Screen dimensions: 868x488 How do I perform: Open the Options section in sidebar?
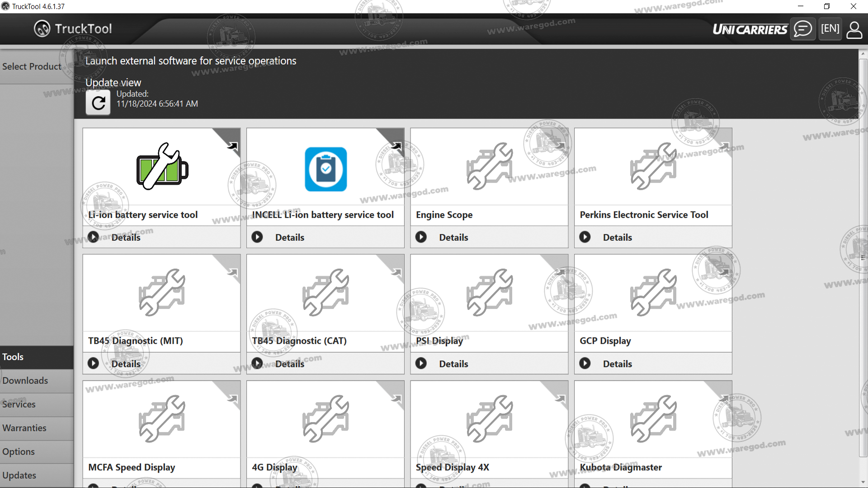19,451
